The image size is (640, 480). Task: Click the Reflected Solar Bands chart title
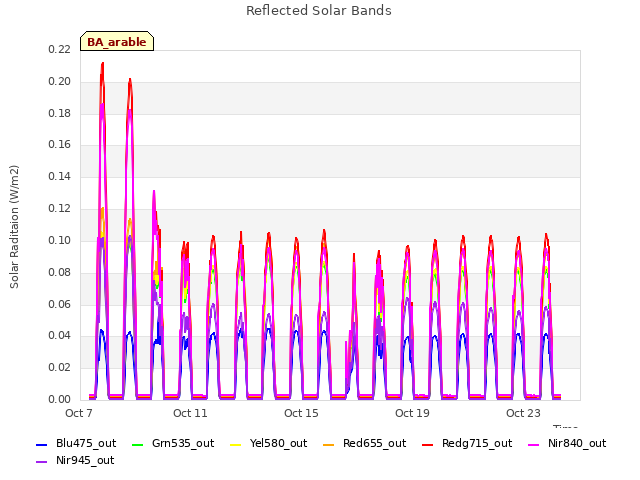[319, 11]
